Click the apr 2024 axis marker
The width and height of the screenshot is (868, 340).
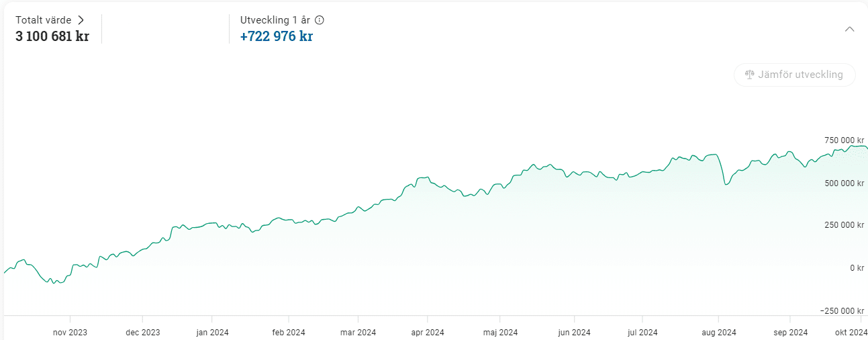coord(428,332)
